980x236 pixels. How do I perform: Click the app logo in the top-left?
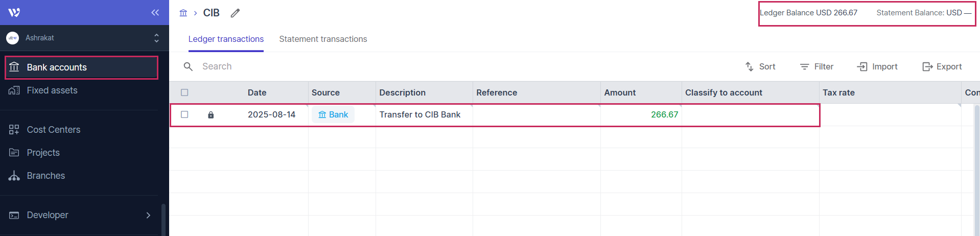[14, 12]
